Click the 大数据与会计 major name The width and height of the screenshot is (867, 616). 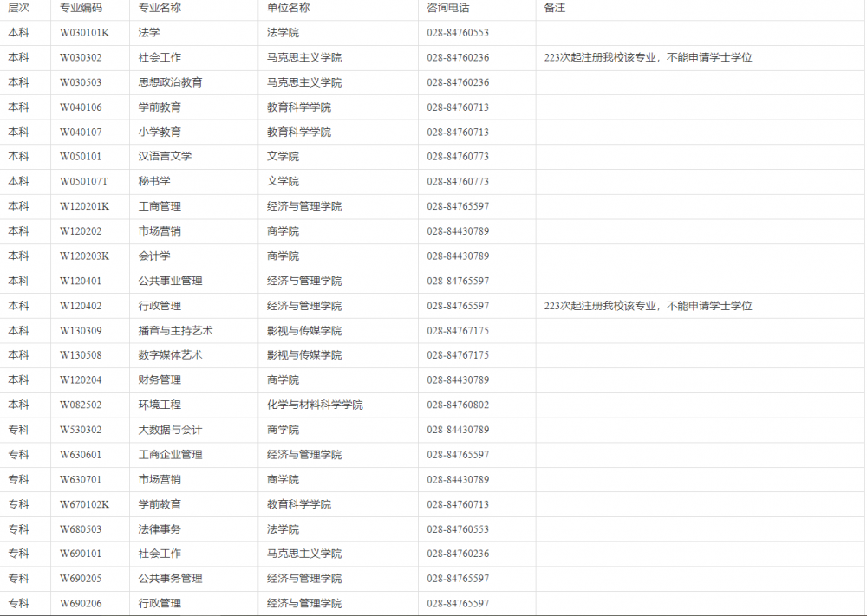coord(170,431)
